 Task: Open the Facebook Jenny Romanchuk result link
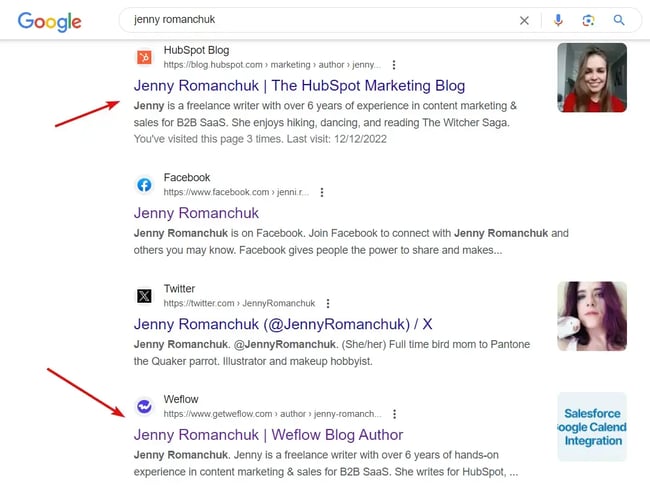pos(196,213)
